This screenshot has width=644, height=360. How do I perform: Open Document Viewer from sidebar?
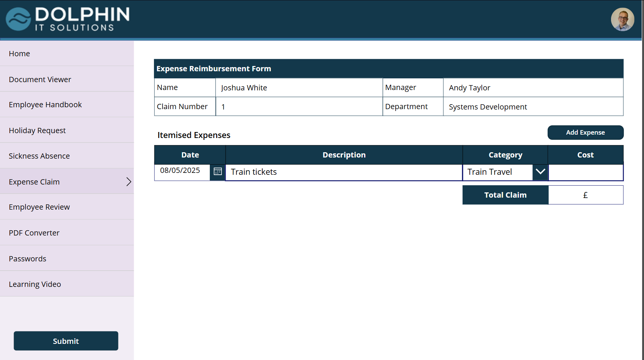coord(40,79)
